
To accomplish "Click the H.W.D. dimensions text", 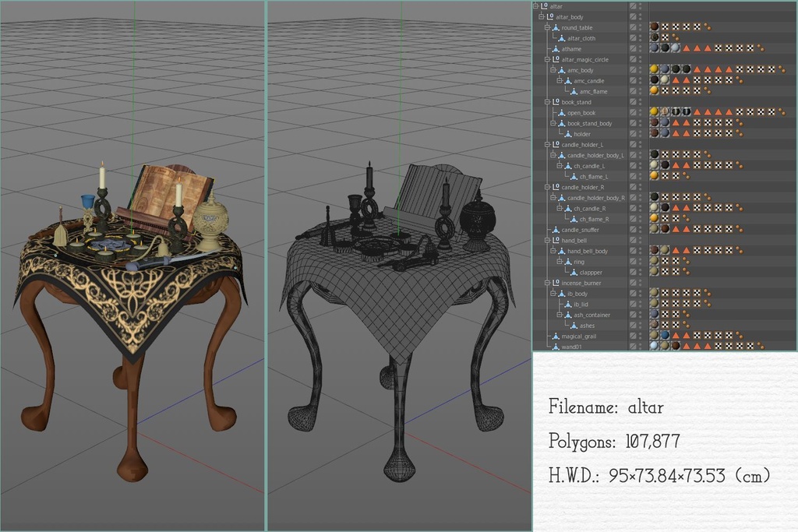I will pos(659,476).
